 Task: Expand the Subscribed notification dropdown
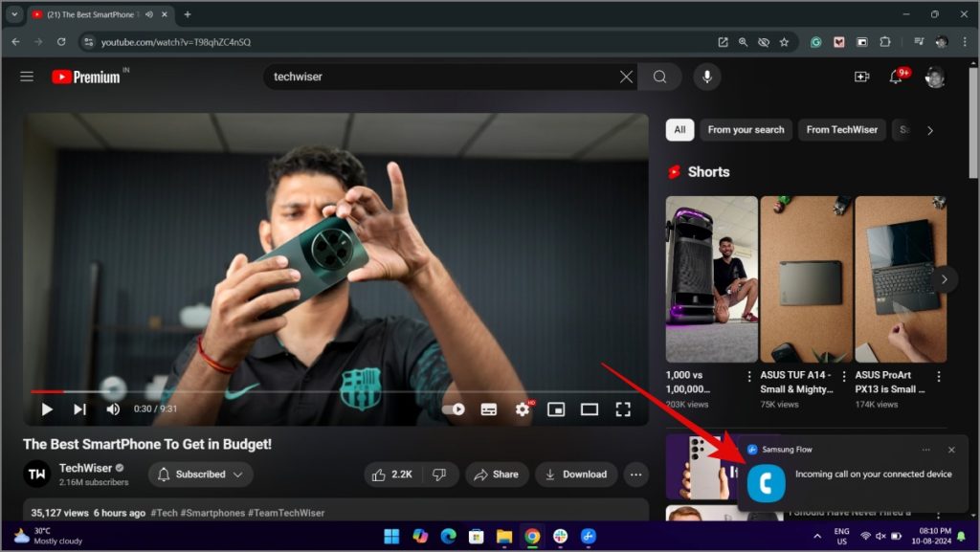(x=201, y=474)
